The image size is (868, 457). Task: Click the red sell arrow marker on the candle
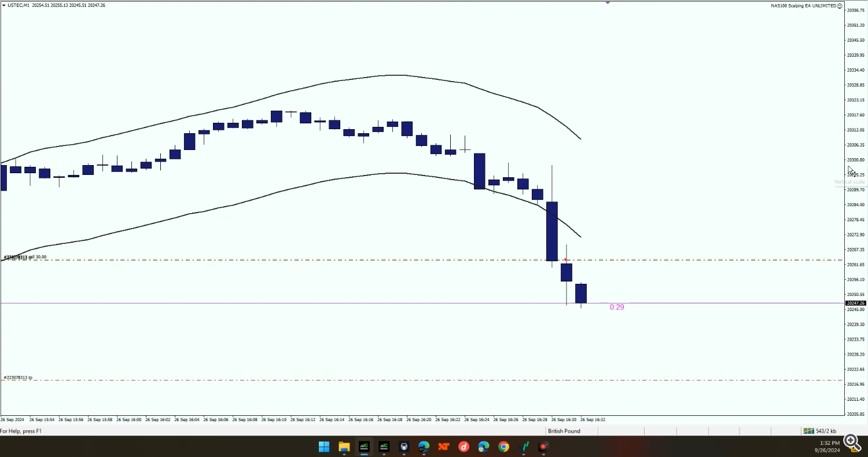point(565,260)
